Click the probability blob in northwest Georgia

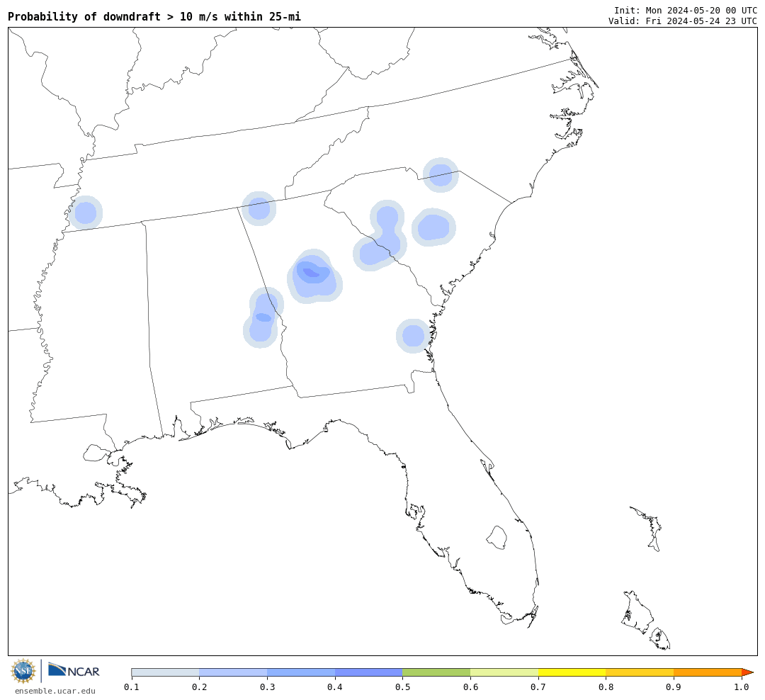click(x=259, y=209)
